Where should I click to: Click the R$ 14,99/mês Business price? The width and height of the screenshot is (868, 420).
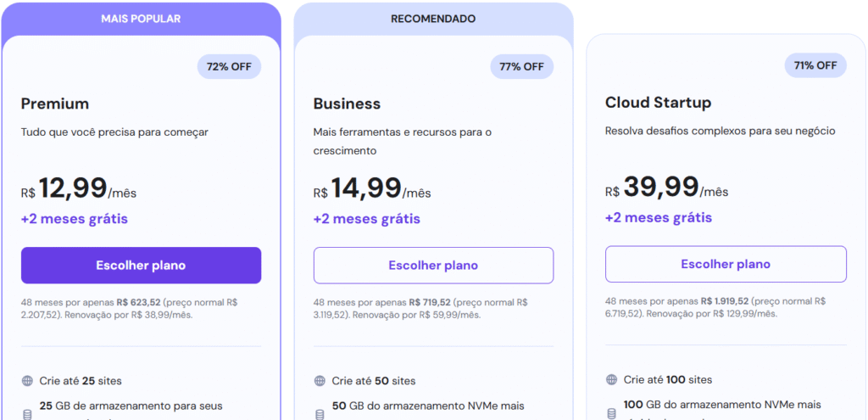click(372, 190)
